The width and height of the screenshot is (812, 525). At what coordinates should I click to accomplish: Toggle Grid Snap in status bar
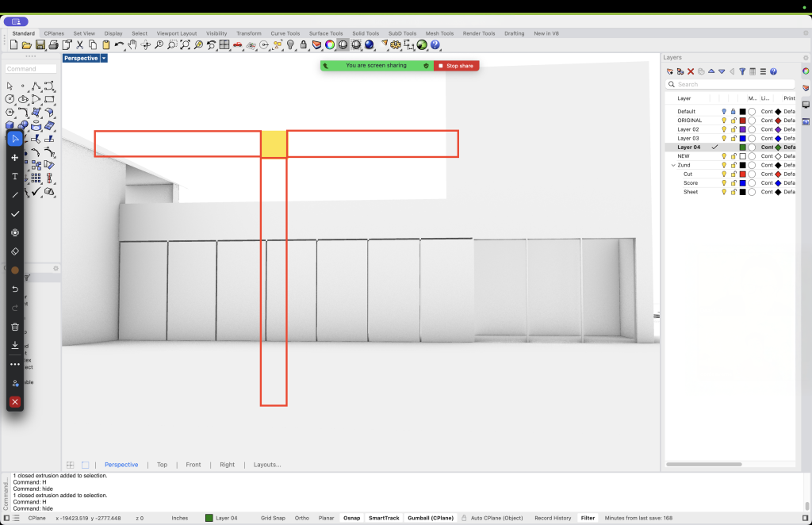(273, 518)
